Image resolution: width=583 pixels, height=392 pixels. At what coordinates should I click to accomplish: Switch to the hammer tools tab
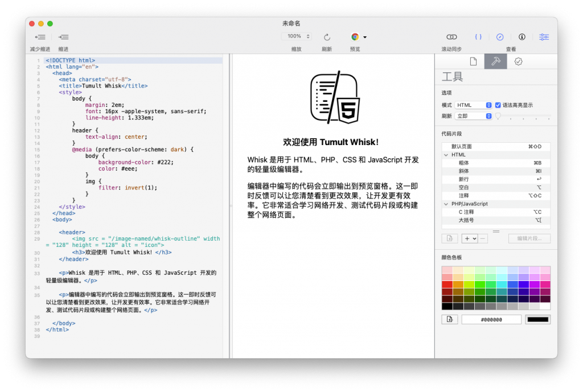point(496,61)
